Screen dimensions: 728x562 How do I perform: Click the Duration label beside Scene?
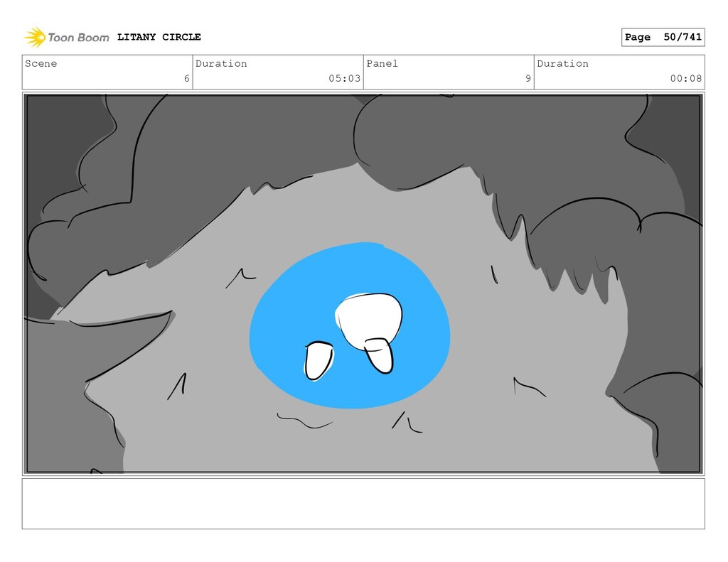point(221,63)
